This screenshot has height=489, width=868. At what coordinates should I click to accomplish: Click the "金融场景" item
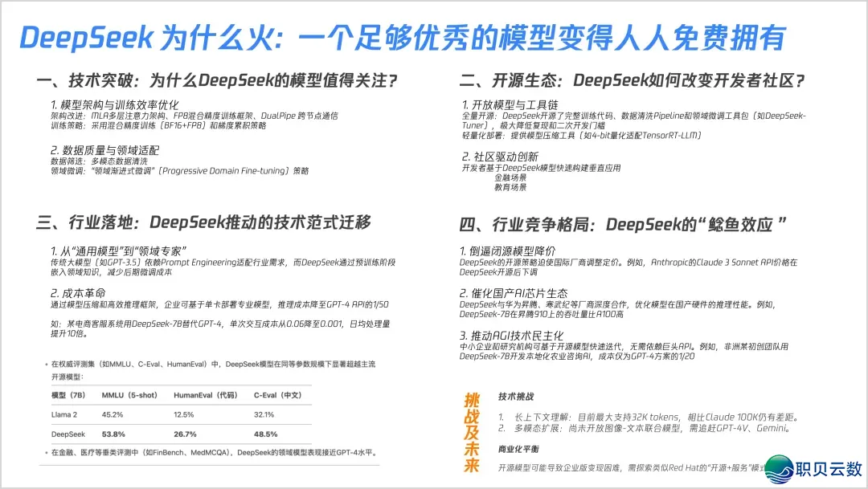point(510,177)
